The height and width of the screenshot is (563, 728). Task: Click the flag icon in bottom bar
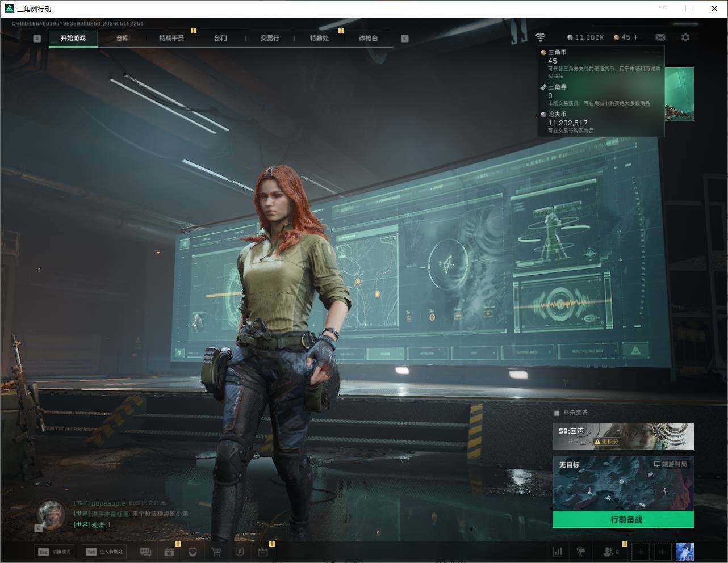click(581, 552)
